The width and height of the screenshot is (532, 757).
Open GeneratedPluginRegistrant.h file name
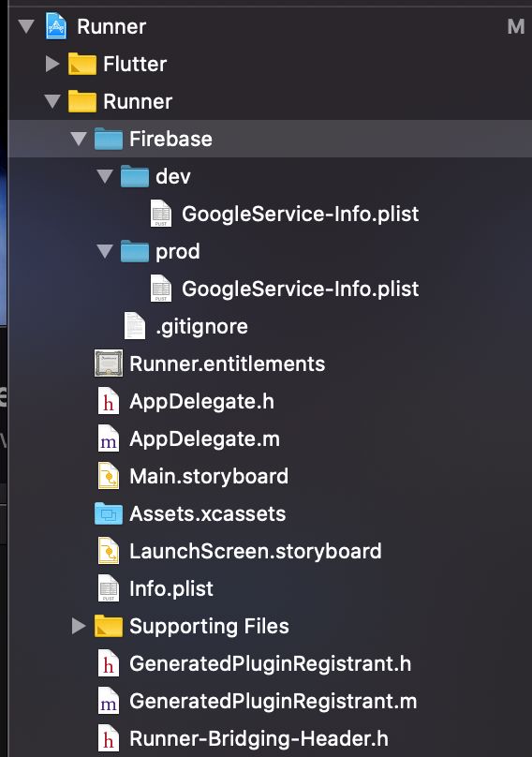click(x=271, y=664)
